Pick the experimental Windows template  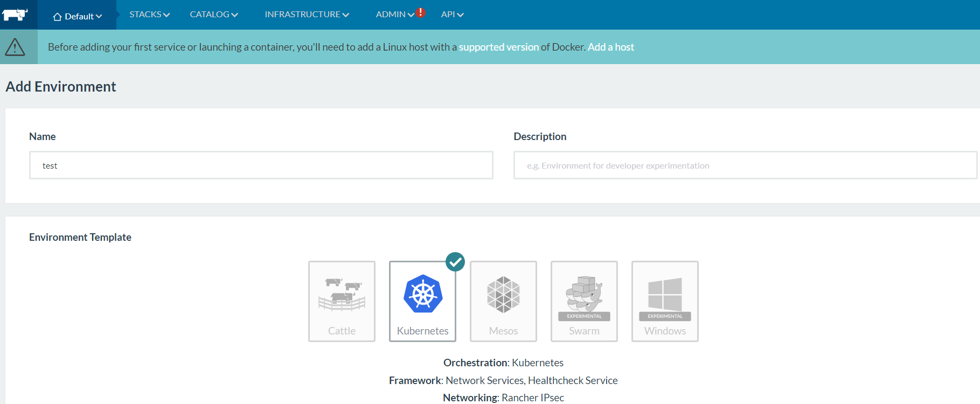[x=665, y=301]
